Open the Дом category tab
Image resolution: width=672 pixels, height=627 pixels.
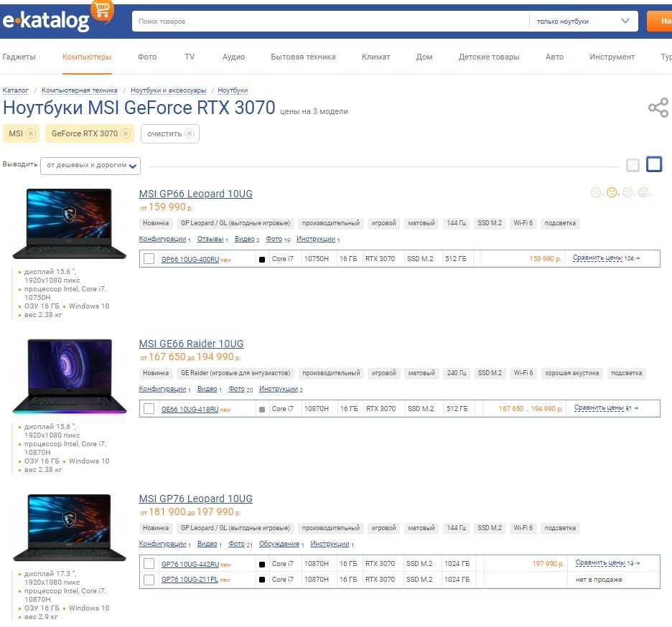(424, 57)
